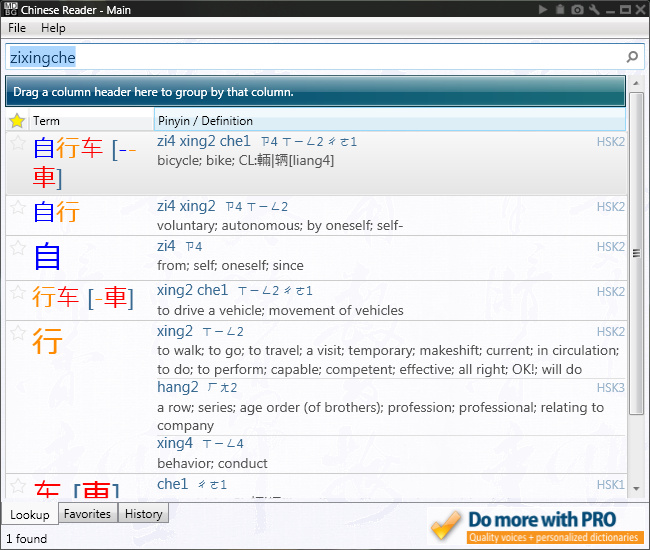Click definition behavior; conduct
650x550 pixels.
pos(212,463)
